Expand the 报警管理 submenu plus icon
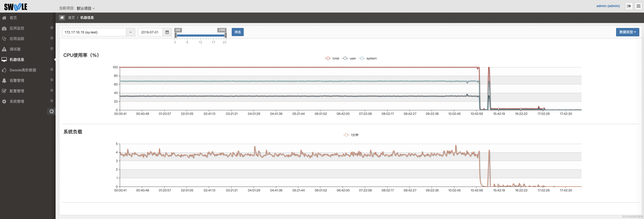Viewport: 644px width, 219px height. (x=52, y=80)
